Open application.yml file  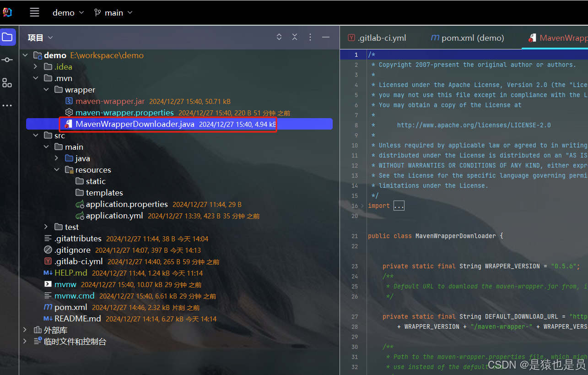[114, 216]
